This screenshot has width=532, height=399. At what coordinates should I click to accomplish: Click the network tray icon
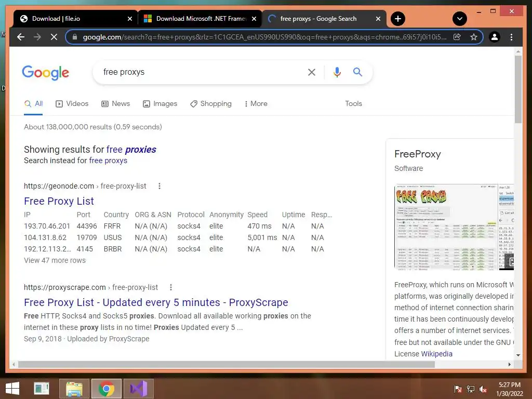(471, 389)
